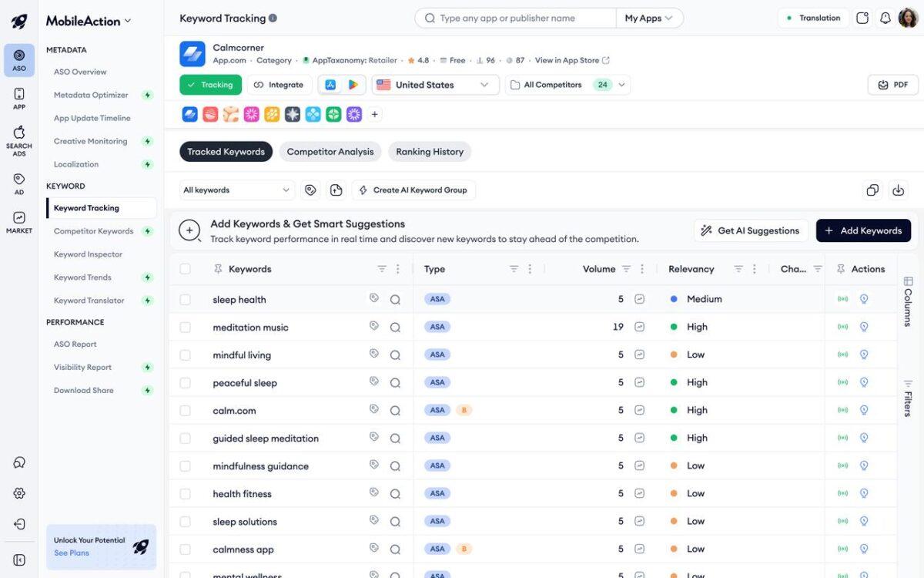This screenshot has width=924, height=578.
Task: Open Keyword Inspector in the sidebar
Action: coord(88,254)
